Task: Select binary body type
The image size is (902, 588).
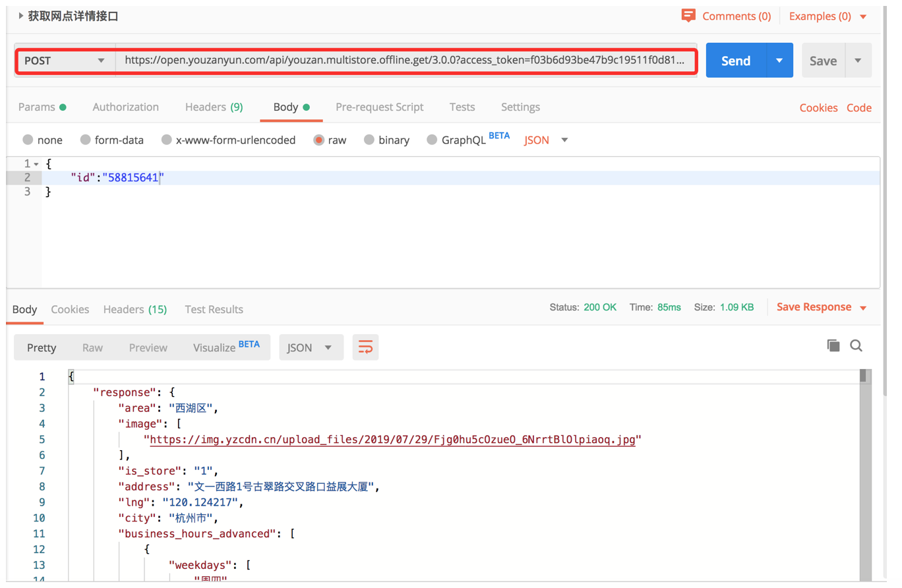Action: (x=369, y=140)
